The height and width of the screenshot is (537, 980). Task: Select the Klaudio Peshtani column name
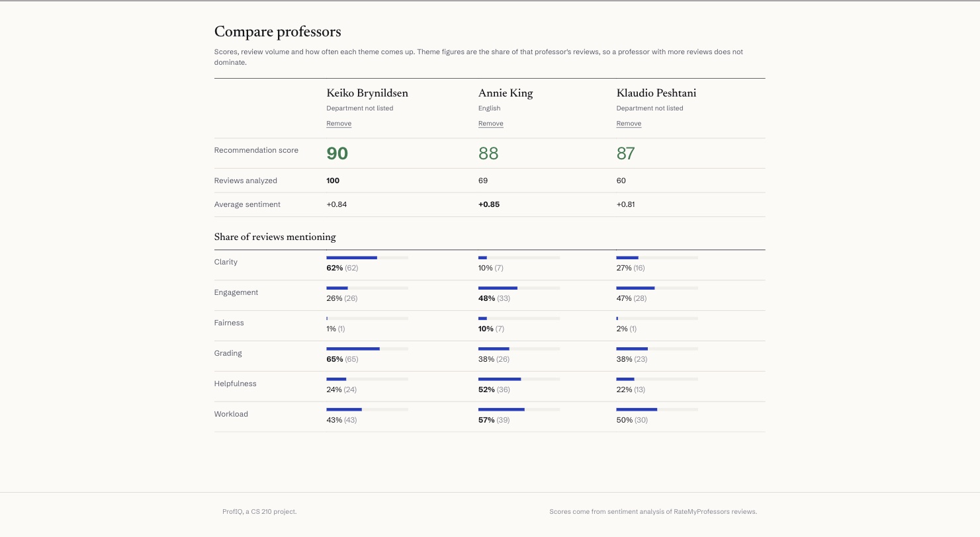click(x=656, y=93)
